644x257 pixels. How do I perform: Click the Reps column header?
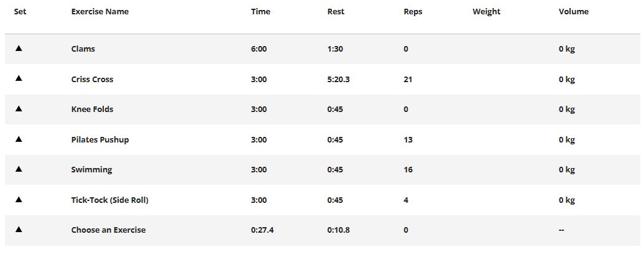413,12
